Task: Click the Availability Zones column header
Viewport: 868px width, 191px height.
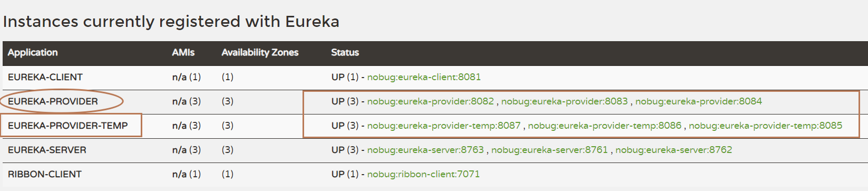Action: click(260, 53)
